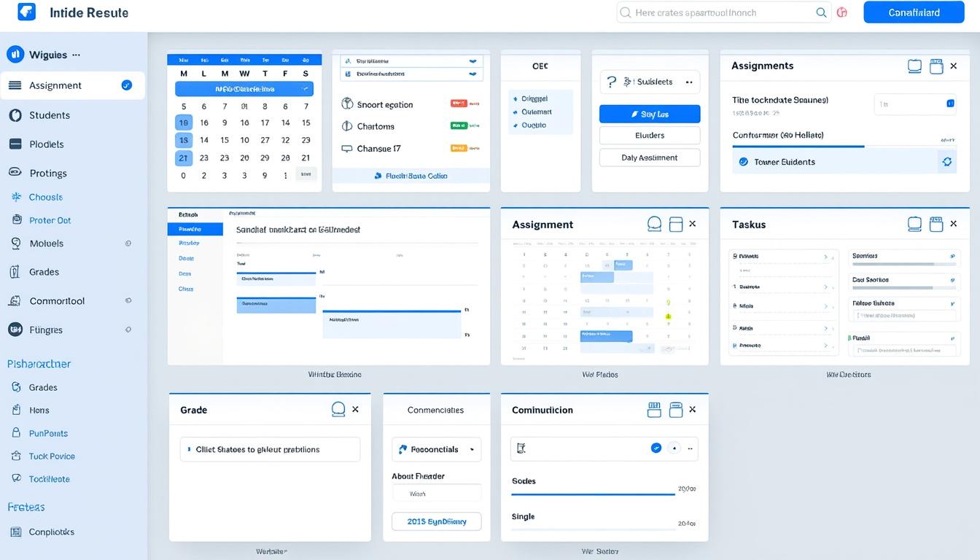Click the chat bubble icon in Assignment panel header

coord(654,224)
